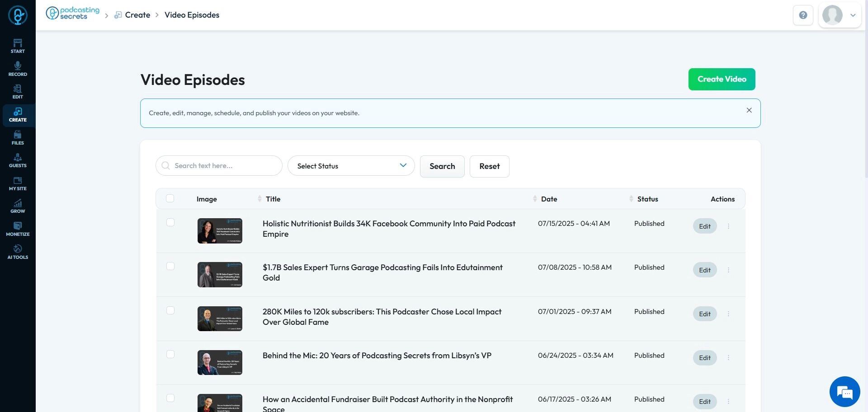This screenshot has height=412, width=868.
Task: Click the help question mark icon
Action: coord(803,15)
